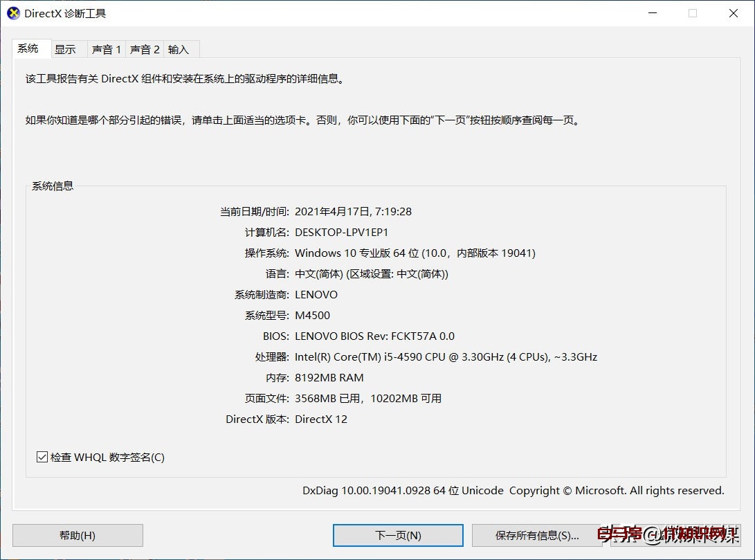Image resolution: width=755 pixels, height=560 pixels.
Task: Maximize the DirectX 诊断工具 window
Action: (x=693, y=13)
